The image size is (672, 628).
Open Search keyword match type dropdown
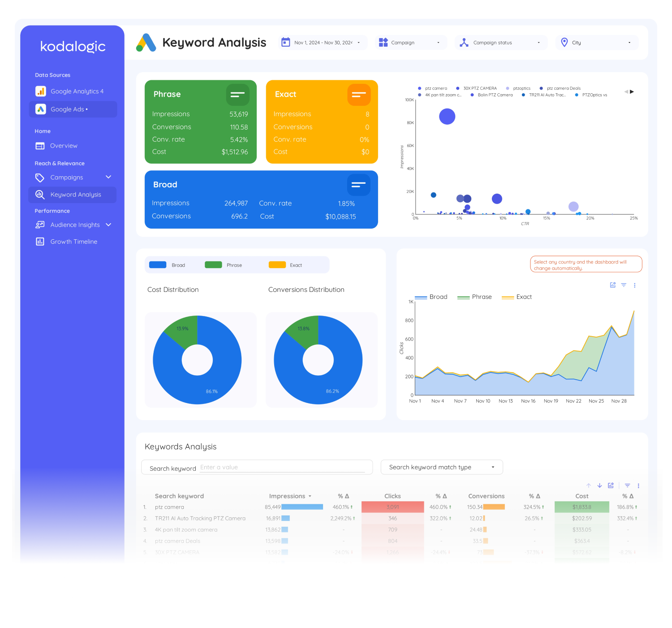pyautogui.click(x=442, y=467)
